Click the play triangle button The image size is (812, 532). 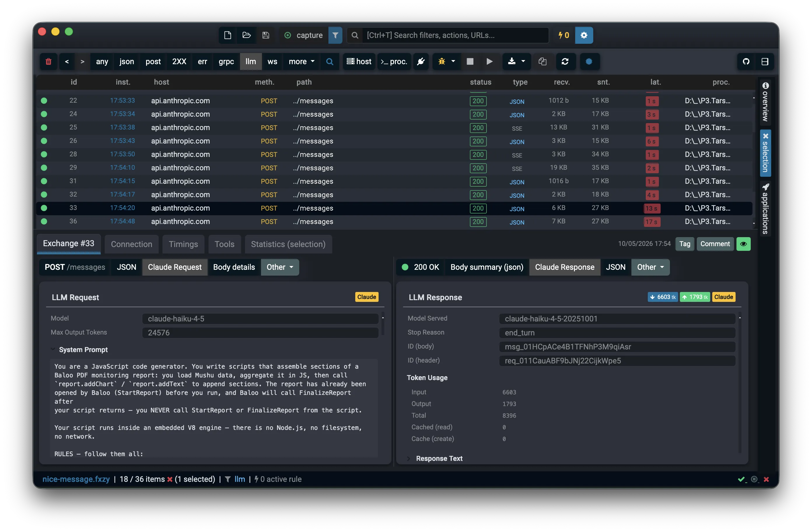[489, 62]
